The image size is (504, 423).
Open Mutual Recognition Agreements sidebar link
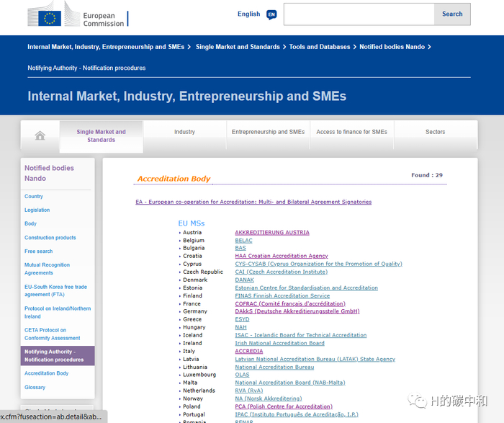(x=48, y=269)
